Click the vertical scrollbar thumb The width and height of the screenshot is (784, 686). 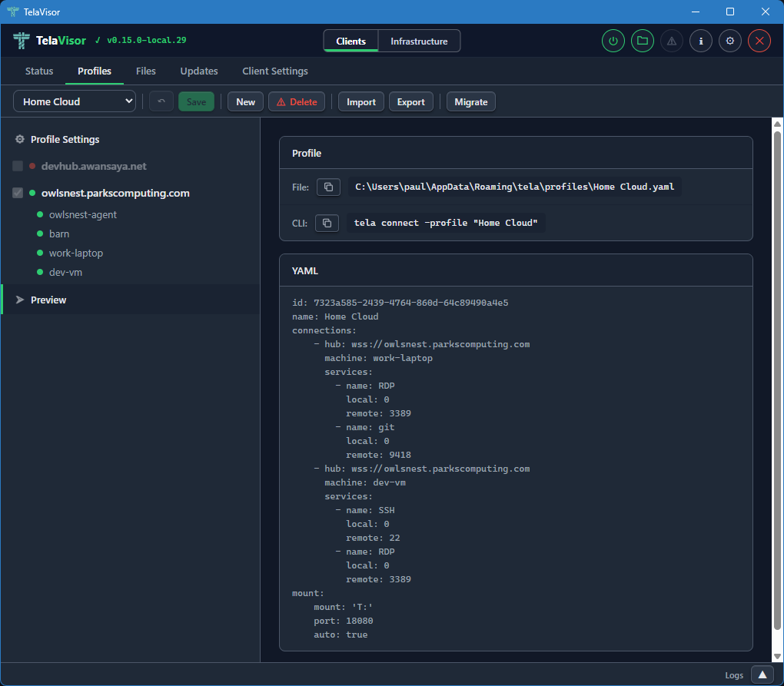pos(777,379)
